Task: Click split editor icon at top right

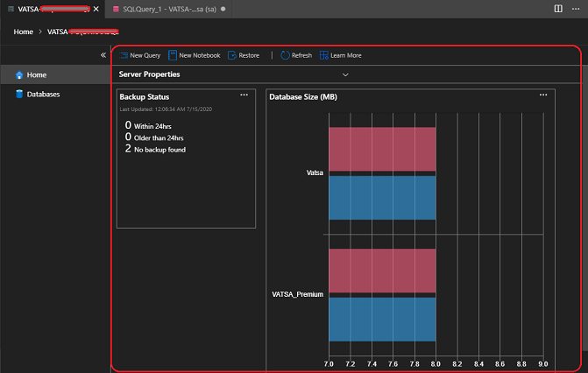Action: [x=558, y=9]
